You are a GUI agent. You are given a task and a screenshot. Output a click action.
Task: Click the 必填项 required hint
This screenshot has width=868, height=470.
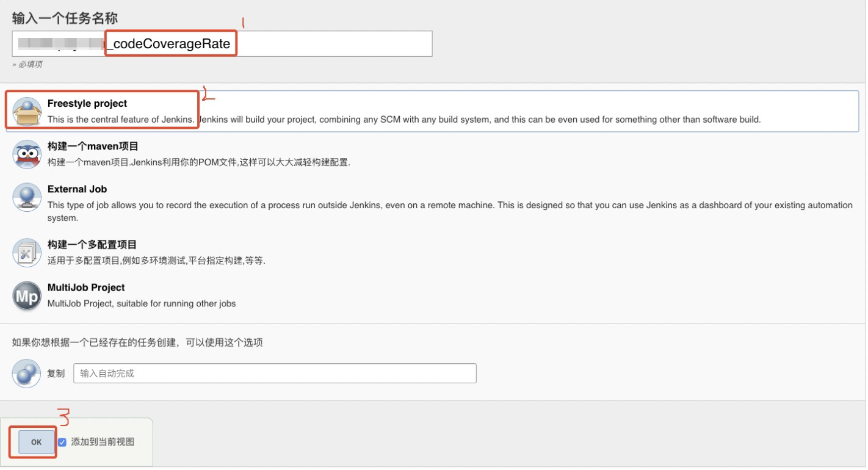pyautogui.click(x=27, y=64)
